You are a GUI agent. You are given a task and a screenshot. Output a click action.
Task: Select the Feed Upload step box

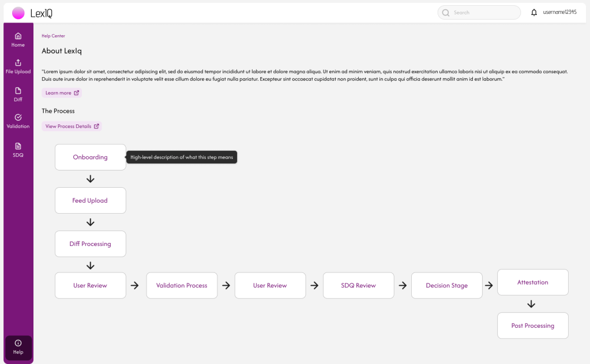click(90, 200)
